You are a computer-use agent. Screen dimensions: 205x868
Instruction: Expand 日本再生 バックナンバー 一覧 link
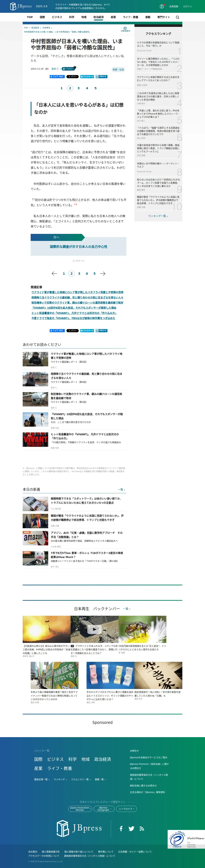coord(127,609)
